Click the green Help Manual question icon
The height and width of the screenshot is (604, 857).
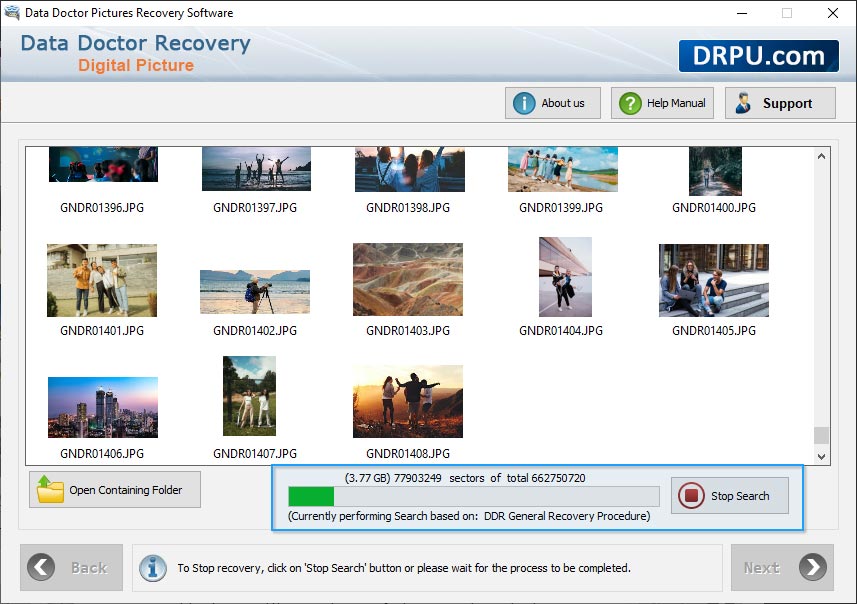pyautogui.click(x=630, y=103)
